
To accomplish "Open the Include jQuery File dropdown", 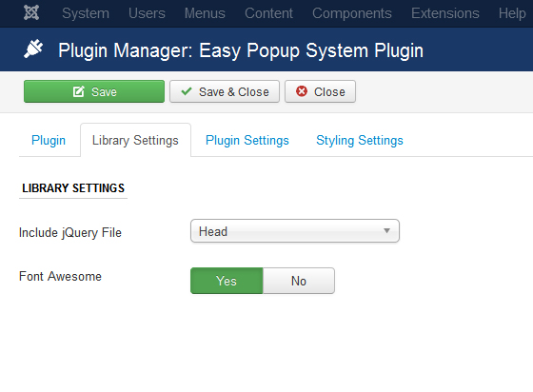I will point(295,231).
